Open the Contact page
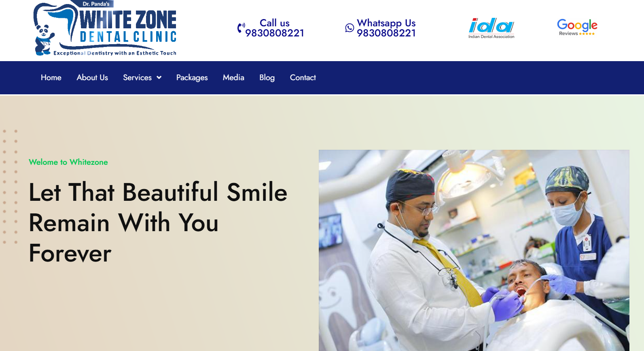The image size is (644, 351). (303, 78)
